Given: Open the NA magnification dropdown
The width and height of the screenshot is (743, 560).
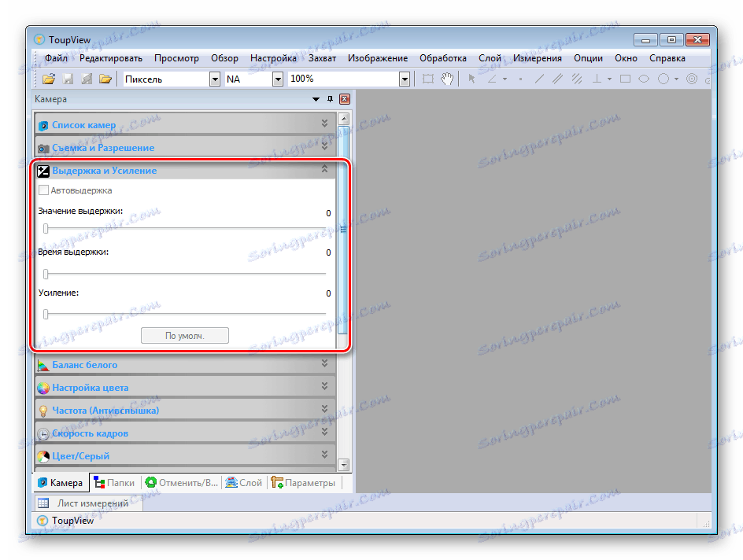Looking at the screenshot, I should [x=278, y=79].
